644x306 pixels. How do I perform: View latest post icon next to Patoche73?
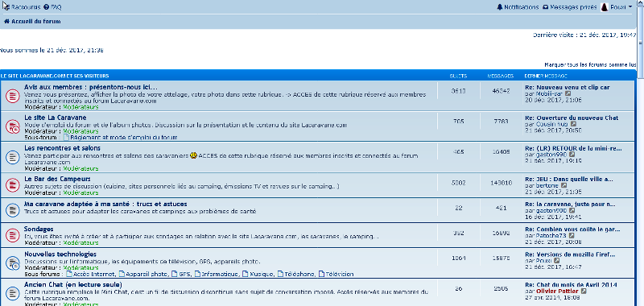pos(572,235)
